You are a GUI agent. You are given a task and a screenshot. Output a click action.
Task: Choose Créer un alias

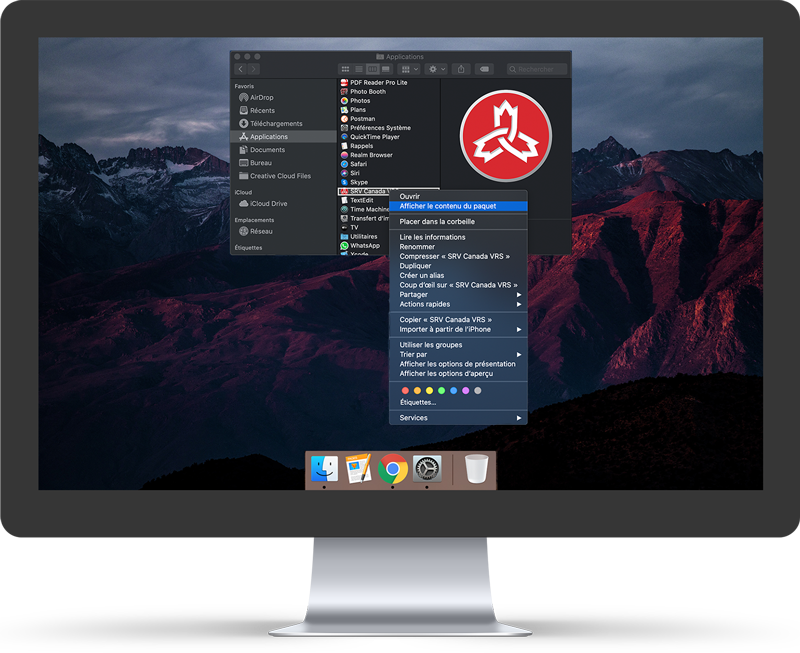pyautogui.click(x=458, y=275)
